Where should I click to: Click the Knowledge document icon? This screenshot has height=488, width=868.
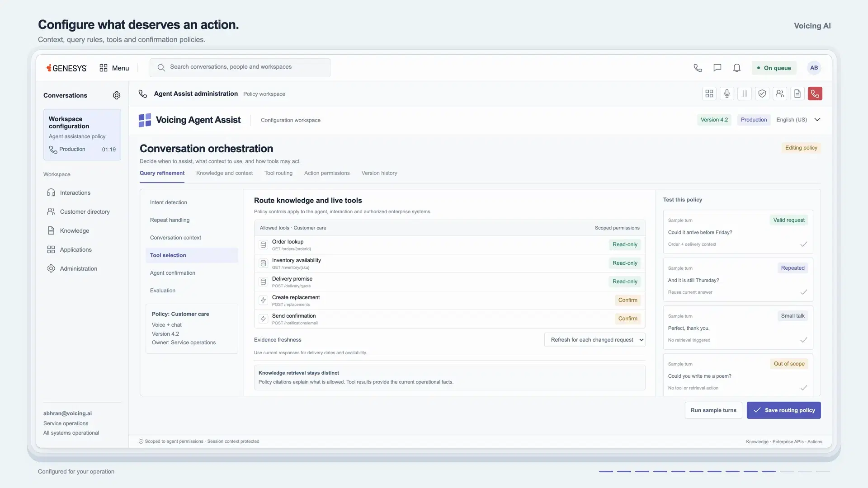(x=51, y=230)
